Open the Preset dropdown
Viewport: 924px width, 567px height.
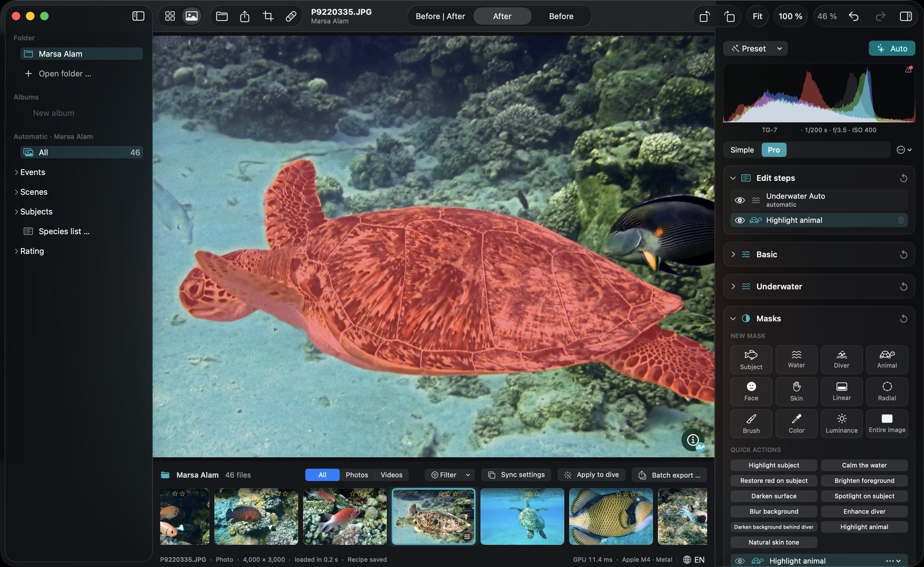755,49
